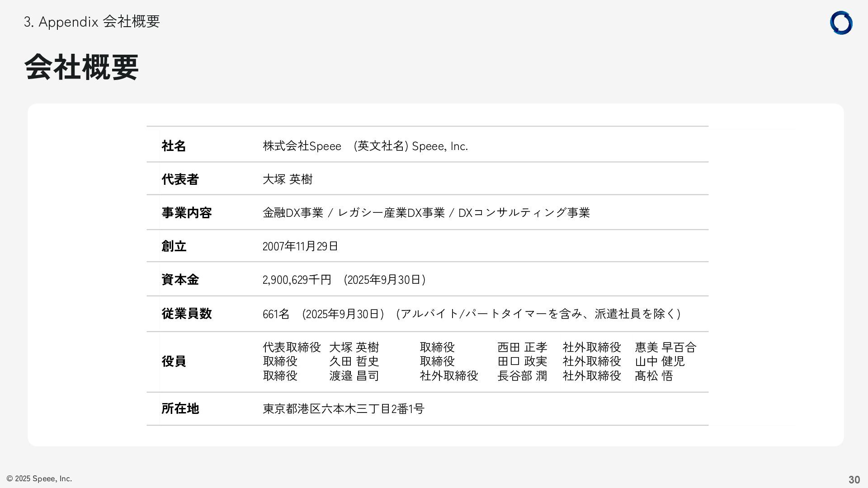The width and height of the screenshot is (868, 488).
Task: Click the address 東京都港区六本木三丁目2番1号
Action: tap(344, 409)
